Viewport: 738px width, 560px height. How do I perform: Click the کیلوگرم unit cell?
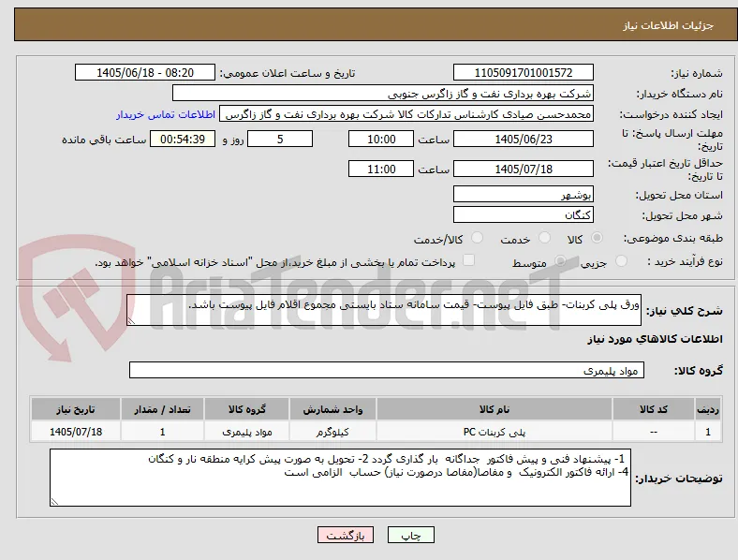pos(332,432)
